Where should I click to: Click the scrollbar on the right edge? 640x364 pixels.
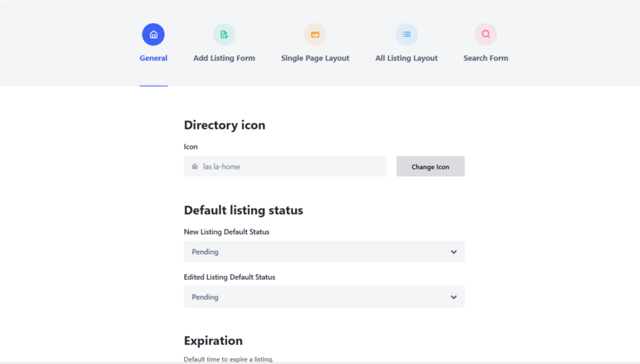[x=637, y=181]
